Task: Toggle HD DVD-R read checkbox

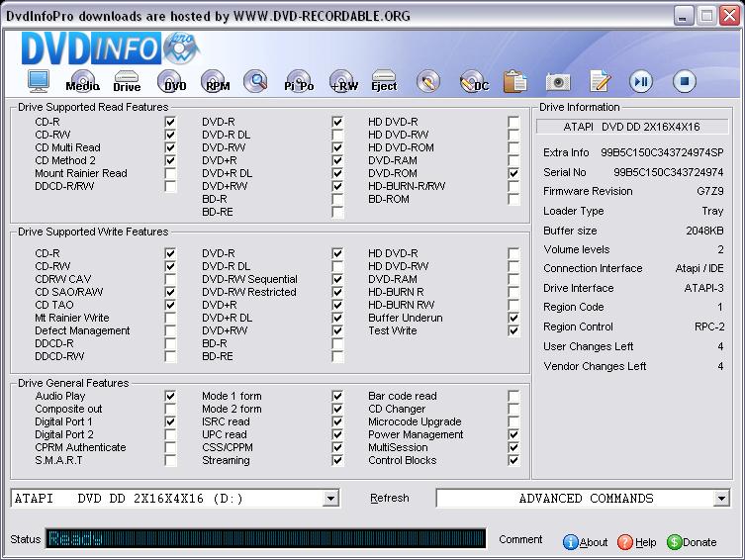Action: (513, 122)
